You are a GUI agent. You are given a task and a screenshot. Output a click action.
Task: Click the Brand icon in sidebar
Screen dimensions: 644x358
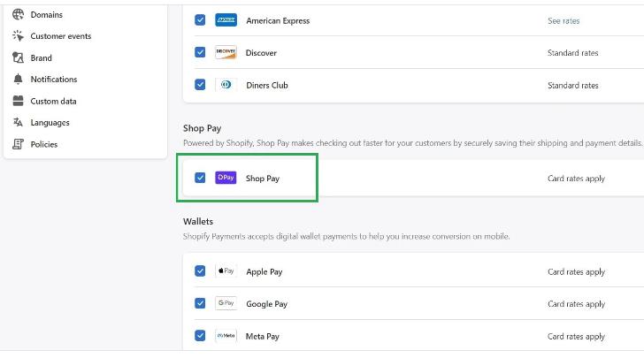coord(18,57)
